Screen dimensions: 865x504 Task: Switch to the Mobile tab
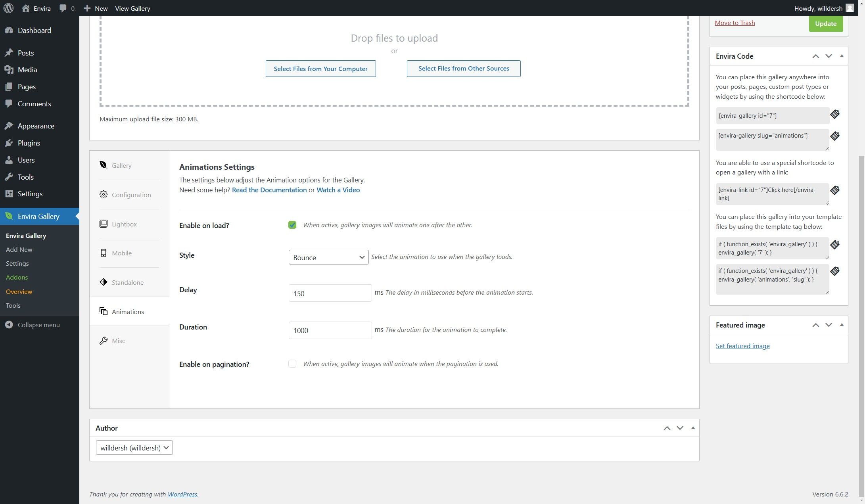pos(129,253)
